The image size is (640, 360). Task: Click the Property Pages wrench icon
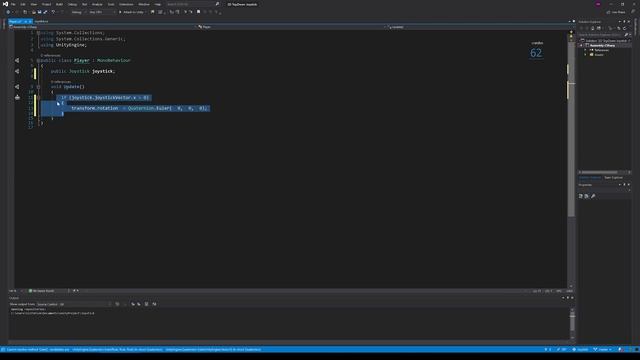(x=593, y=196)
